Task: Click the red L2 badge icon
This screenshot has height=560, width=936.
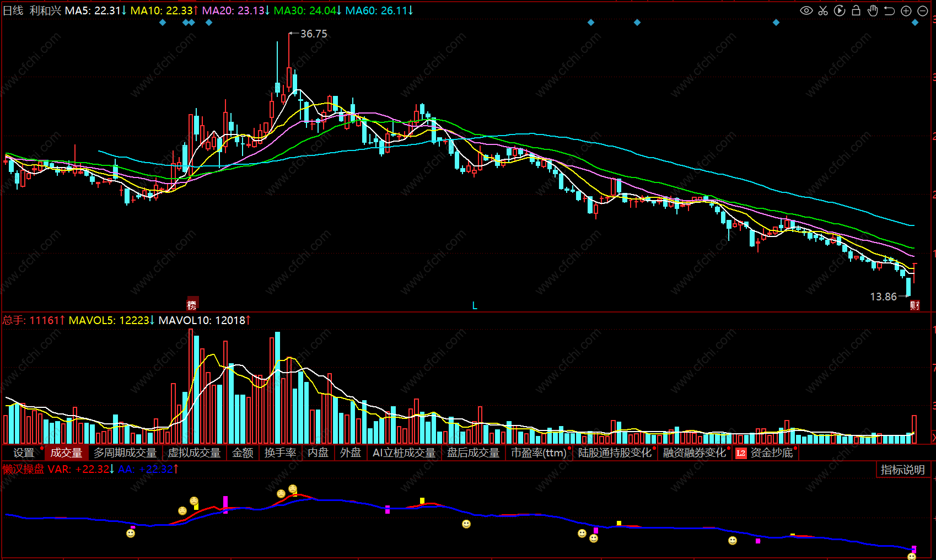Action: coord(741,453)
